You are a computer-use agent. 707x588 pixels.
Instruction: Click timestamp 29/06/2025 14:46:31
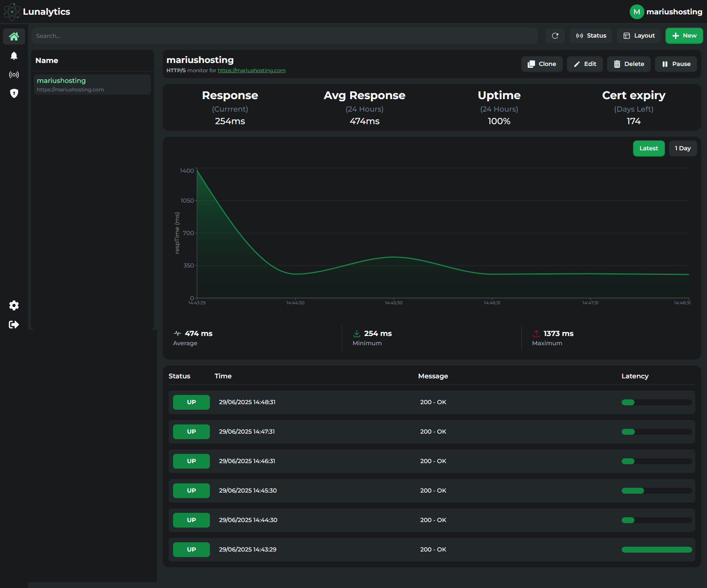click(x=247, y=461)
